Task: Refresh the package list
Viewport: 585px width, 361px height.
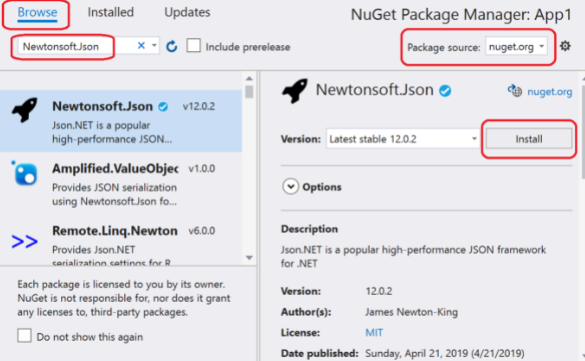Action: [x=172, y=47]
